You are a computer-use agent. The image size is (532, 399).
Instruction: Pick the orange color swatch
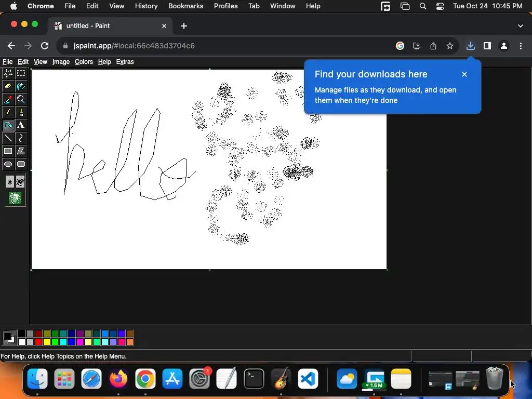(x=129, y=342)
